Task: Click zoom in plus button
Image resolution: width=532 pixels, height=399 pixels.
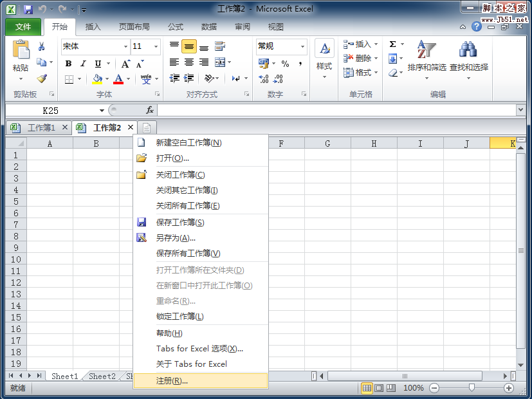Action: tap(509, 388)
